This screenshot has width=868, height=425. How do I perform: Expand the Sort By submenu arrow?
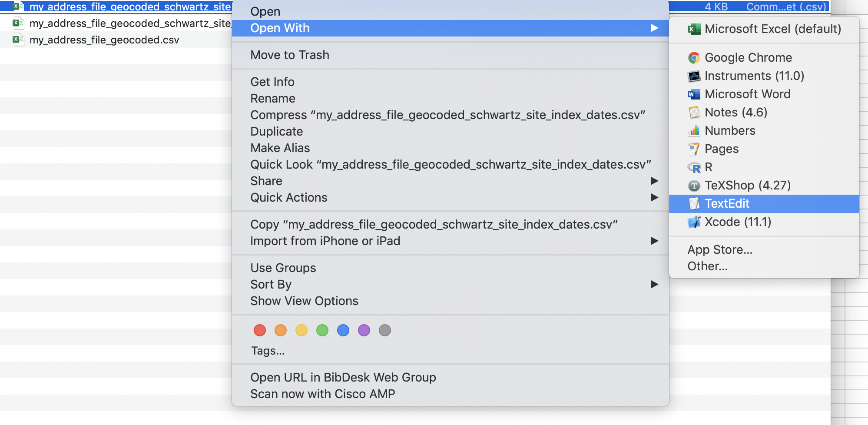(x=654, y=284)
